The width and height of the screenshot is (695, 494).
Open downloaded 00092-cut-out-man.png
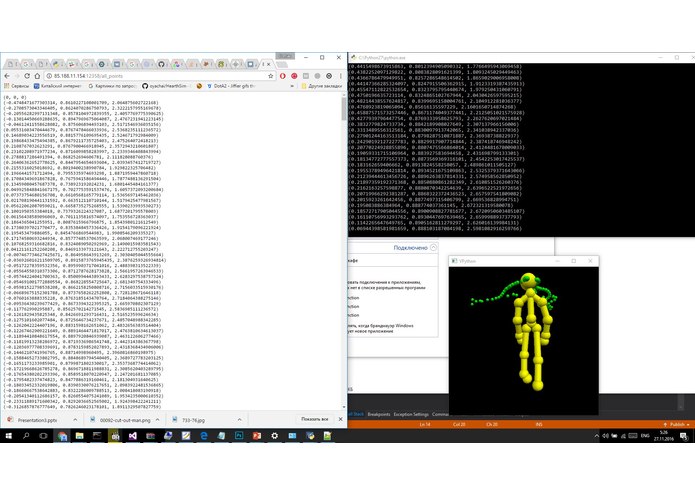[120, 420]
